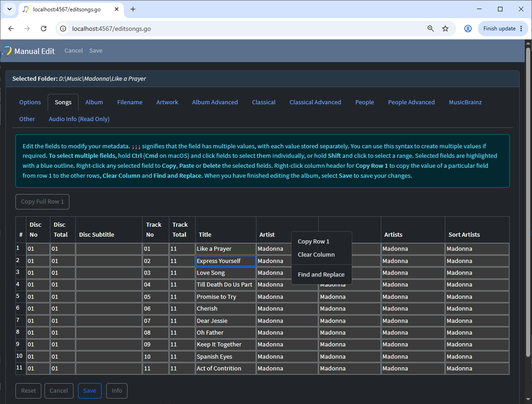Choose Clear Column from context menu
The image size is (532, 404).
tap(321, 254)
